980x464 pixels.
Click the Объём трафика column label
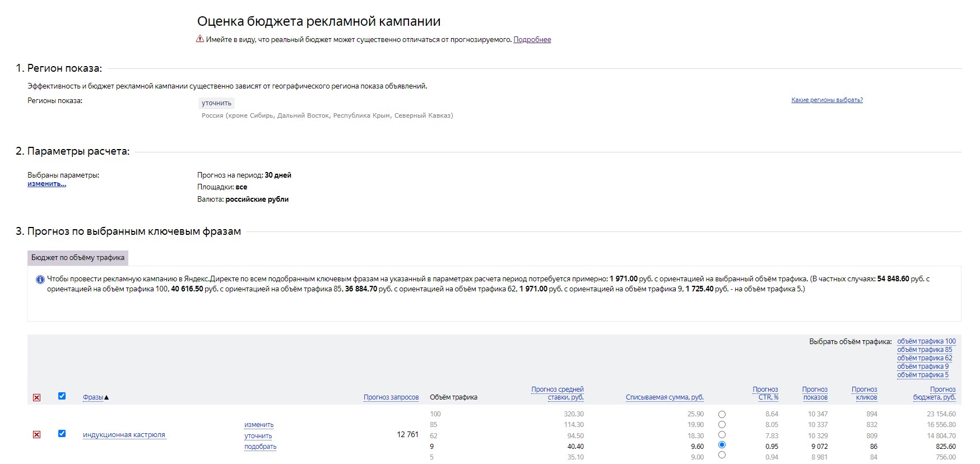(x=453, y=397)
